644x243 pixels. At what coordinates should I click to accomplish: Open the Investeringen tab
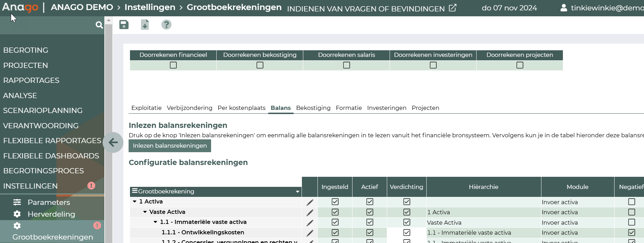(x=387, y=108)
